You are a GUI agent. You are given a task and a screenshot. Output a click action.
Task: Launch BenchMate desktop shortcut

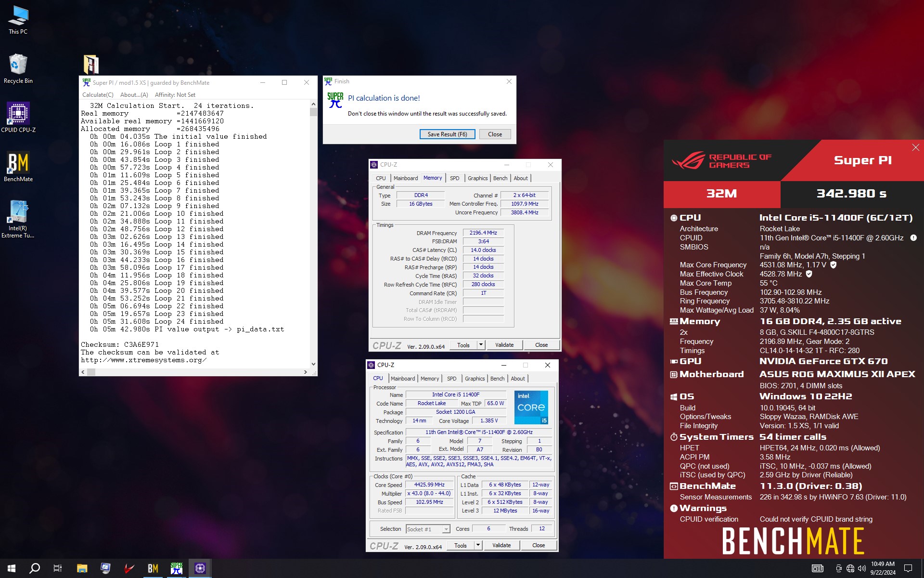[18, 167]
